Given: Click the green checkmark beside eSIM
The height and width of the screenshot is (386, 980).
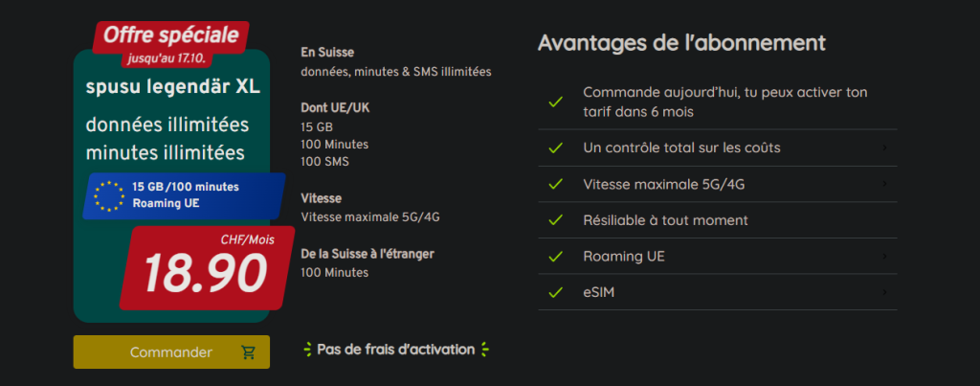Looking at the screenshot, I should (555, 292).
